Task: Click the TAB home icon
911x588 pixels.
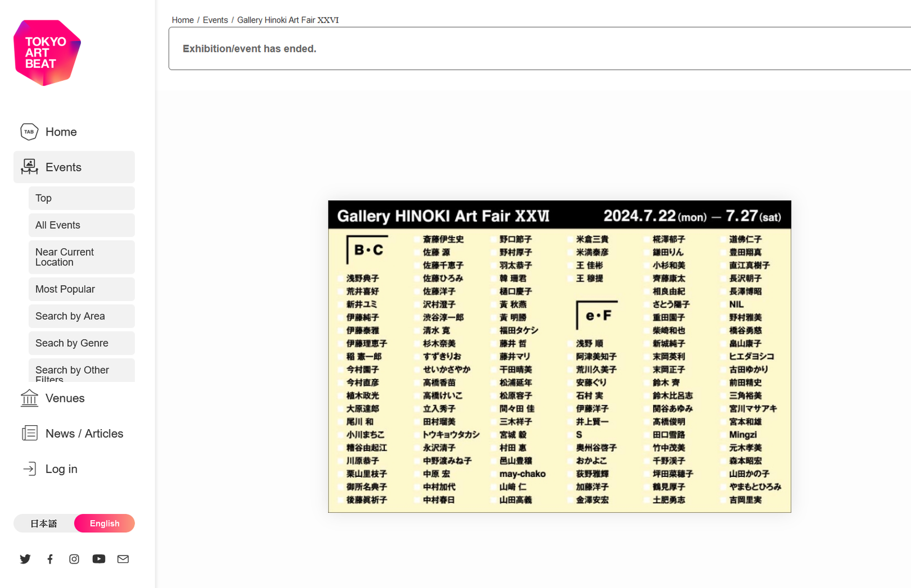Action: coord(29,131)
